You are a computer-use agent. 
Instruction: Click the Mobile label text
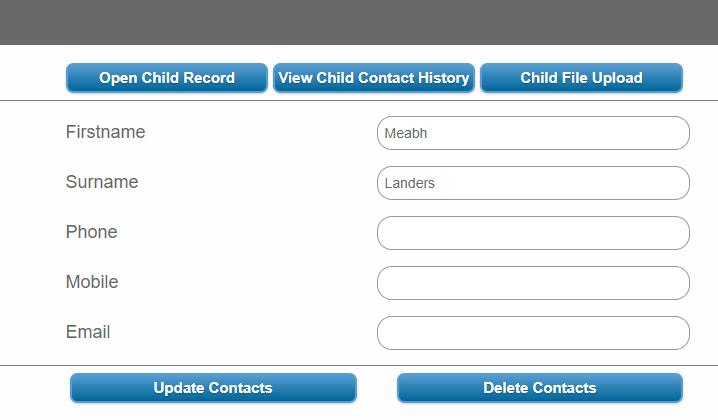92,282
